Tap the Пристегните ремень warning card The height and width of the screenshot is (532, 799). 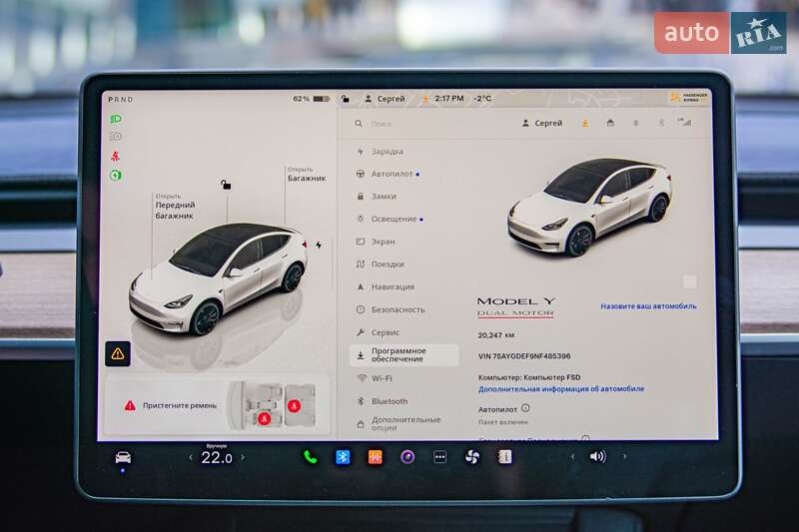[218, 405]
